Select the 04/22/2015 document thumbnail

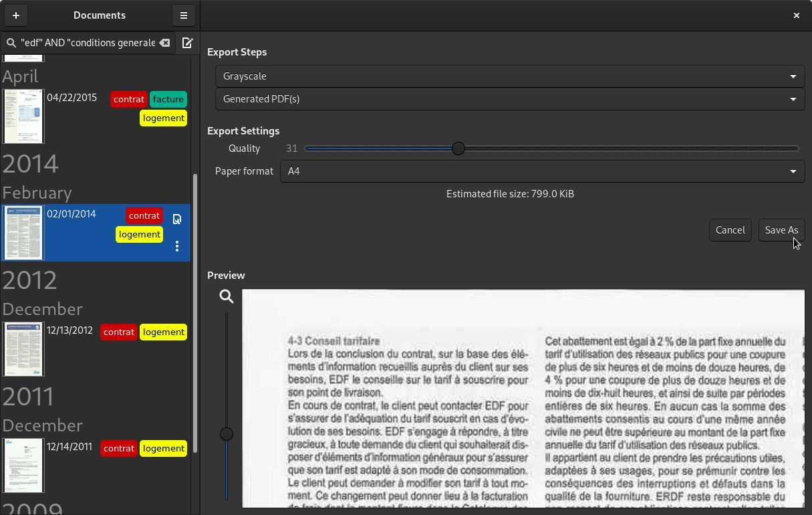tap(23, 116)
